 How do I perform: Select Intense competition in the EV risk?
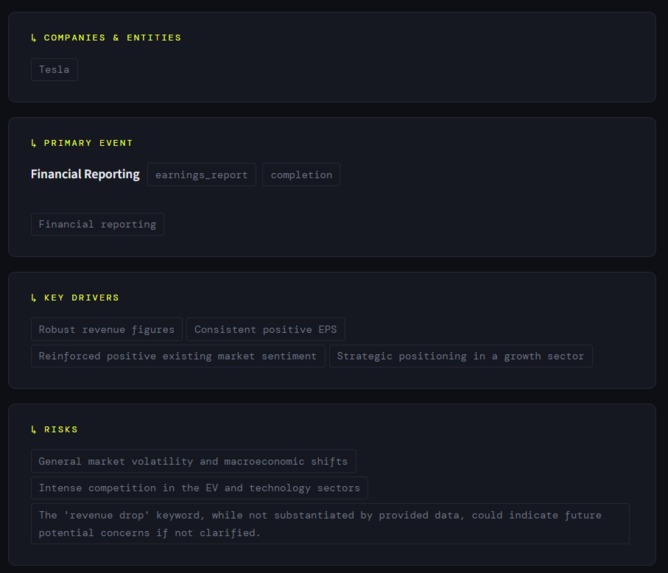click(199, 488)
